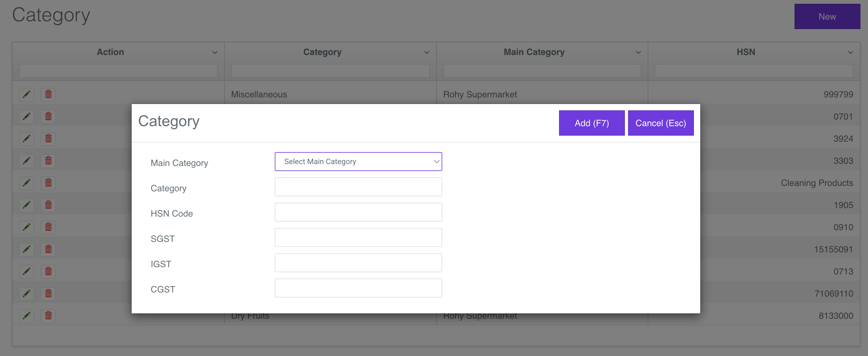
Task: Click edit pencil in HSN 71069110 row
Action: (27, 293)
